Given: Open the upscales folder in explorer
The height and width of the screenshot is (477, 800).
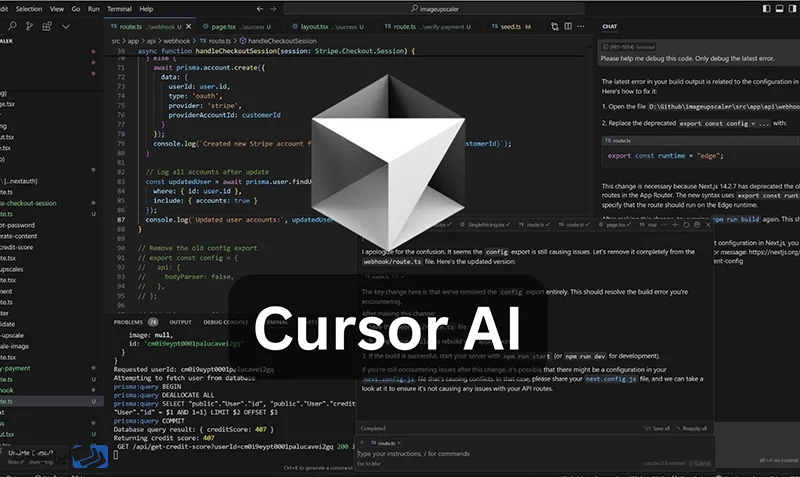Looking at the screenshot, I should (x=12, y=269).
